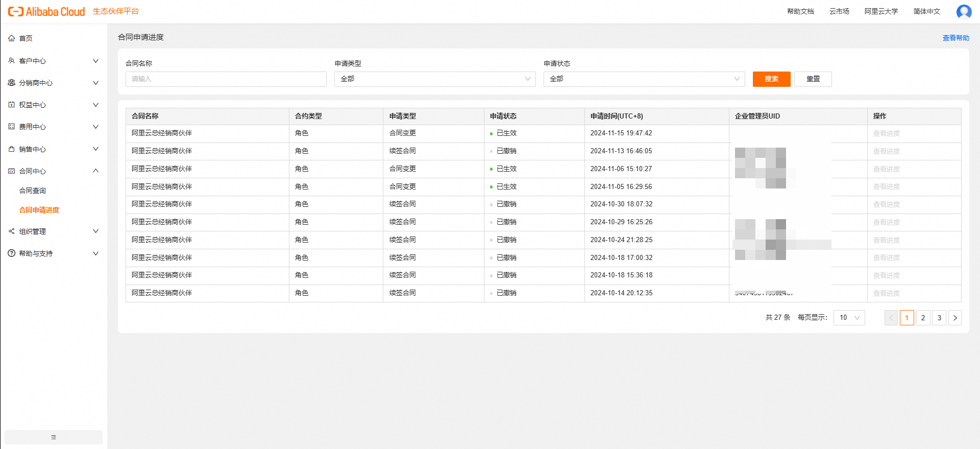Collapse the sidebar with bottom toggle icon
Screen dimensions: 980x449
coord(54,437)
